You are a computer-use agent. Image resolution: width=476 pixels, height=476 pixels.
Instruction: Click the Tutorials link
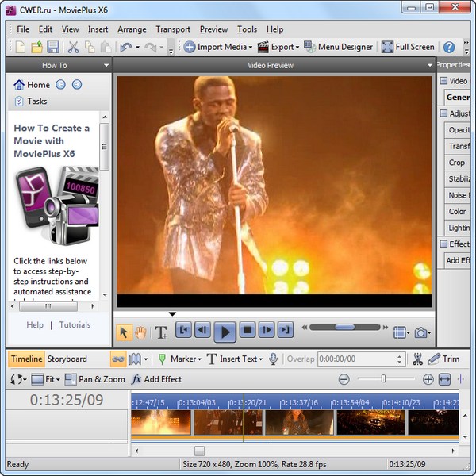75,325
